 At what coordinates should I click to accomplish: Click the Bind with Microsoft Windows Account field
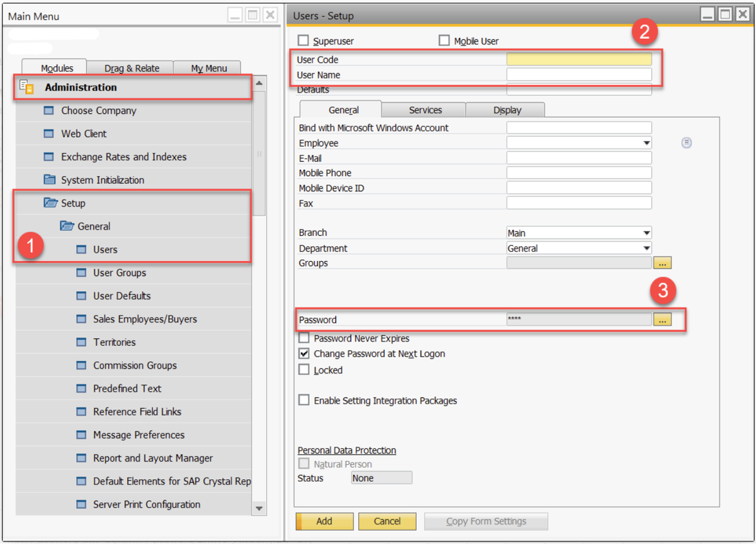(x=579, y=128)
